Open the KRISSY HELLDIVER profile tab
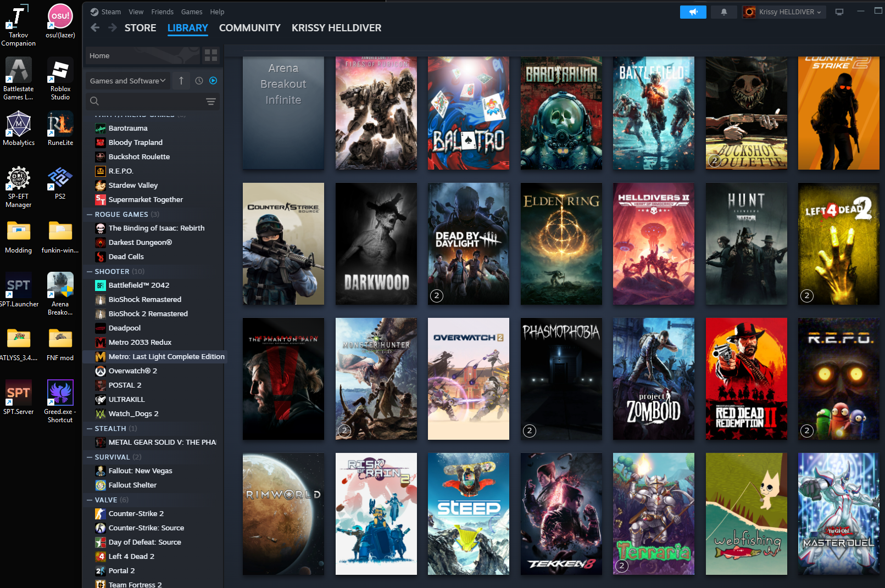The image size is (885, 588). pyautogui.click(x=336, y=28)
